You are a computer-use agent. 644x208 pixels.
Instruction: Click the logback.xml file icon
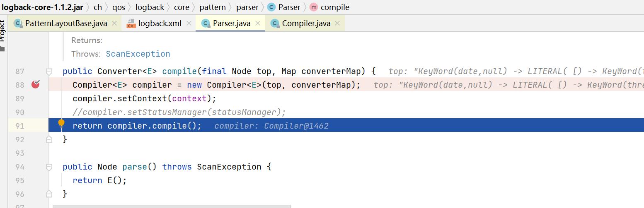[x=131, y=23]
